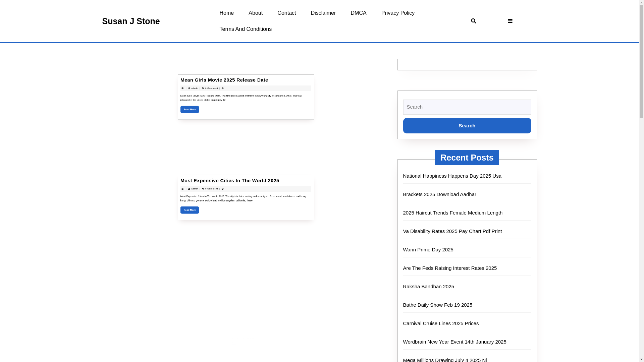The width and height of the screenshot is (644, 362).
Task: Open Are The Feds Raising Interest Rates 2025
Action: pyautogui.click(x=450, y=268)
